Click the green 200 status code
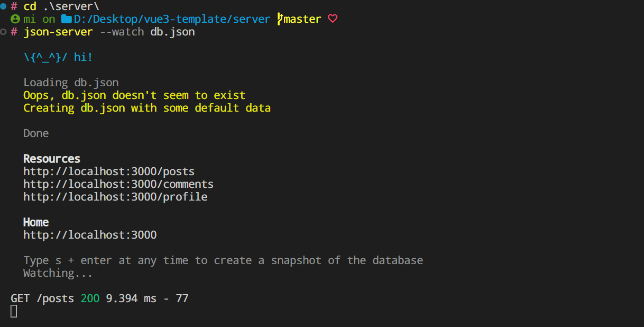The width and height of the screenshot is (644, 327). [90, 298]
